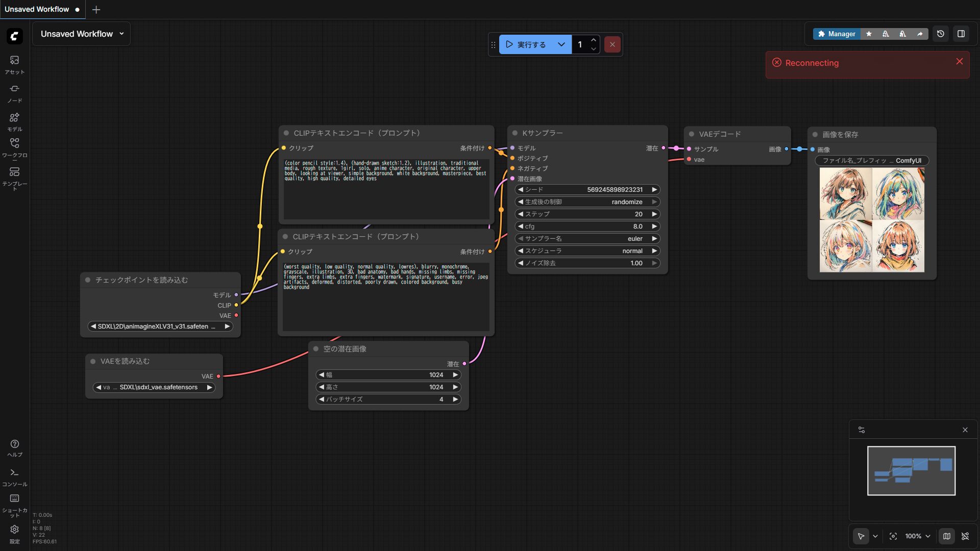Click the cfg 8.0 value slider
The height and width of the screenshot is (551, 980).
(x=587, y=227)
